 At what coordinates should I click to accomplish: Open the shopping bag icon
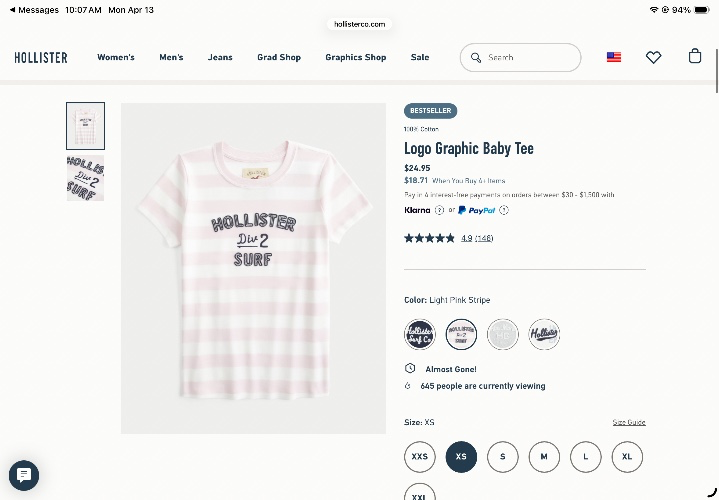coord(695,56)
